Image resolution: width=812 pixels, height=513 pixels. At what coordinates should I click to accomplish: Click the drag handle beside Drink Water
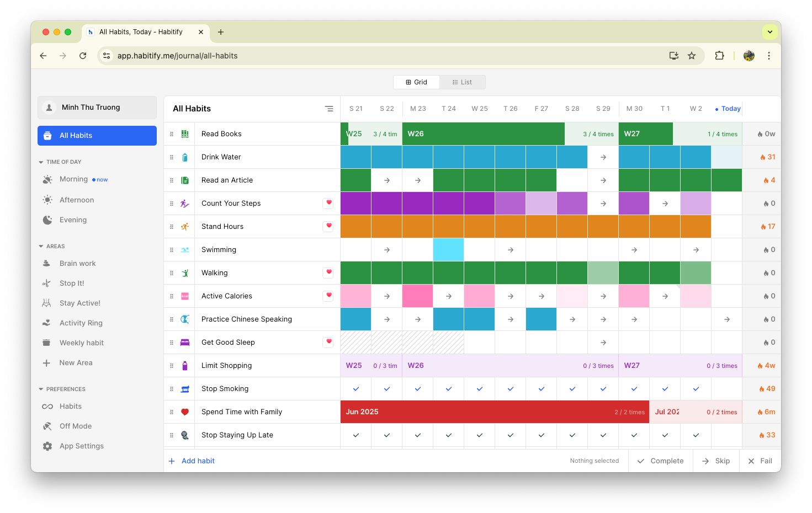point(172,157)
